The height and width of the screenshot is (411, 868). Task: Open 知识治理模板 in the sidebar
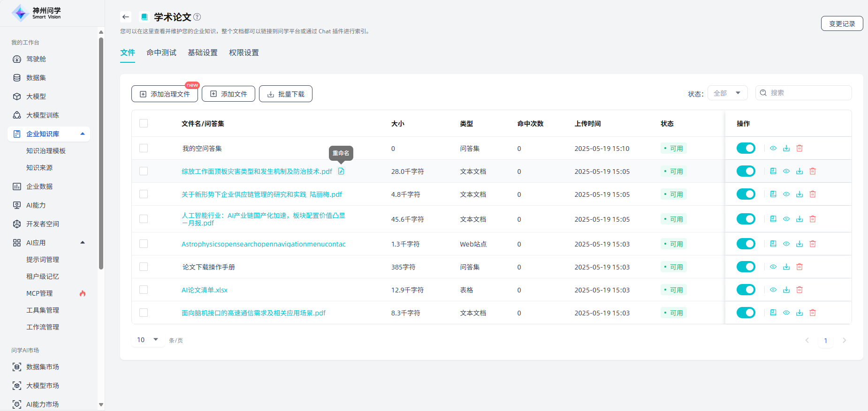pos(46,151)
